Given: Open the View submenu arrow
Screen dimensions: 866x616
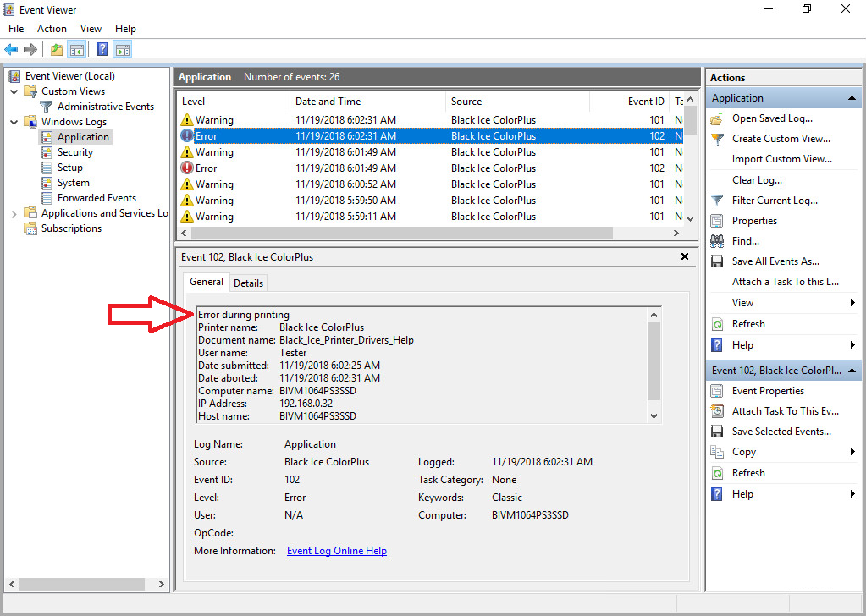Looking at the screenshot, I should click(852, 303).
